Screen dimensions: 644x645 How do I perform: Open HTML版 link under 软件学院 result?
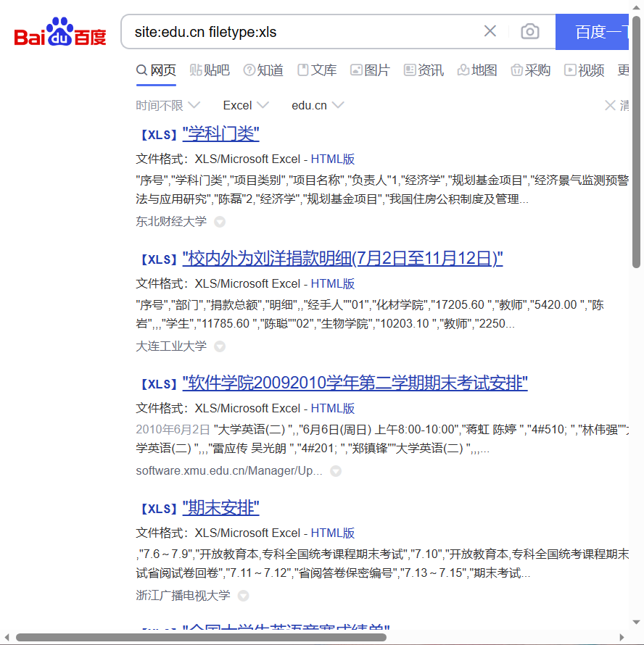click(x=333, y=408)
